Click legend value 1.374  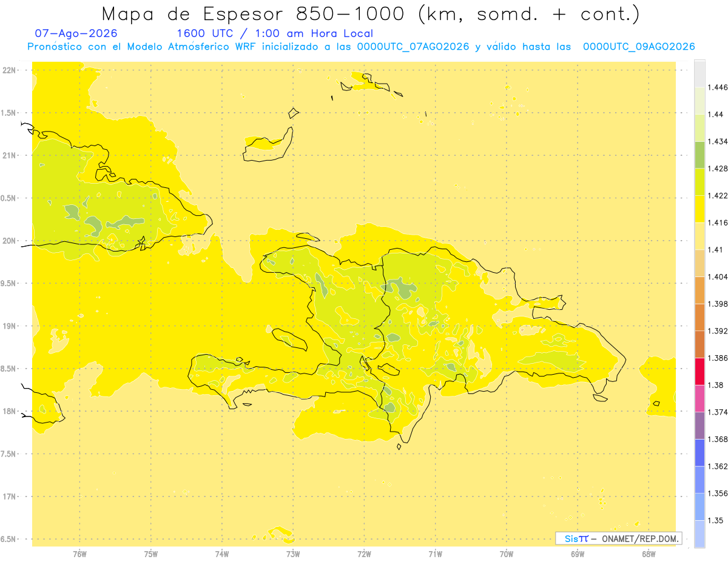click(717, 412)
